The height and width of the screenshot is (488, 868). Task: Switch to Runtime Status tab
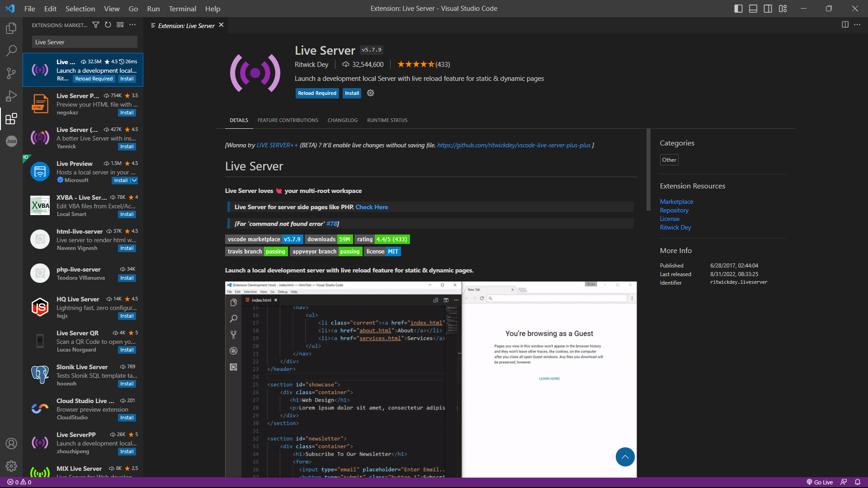(x=387, y=120)
